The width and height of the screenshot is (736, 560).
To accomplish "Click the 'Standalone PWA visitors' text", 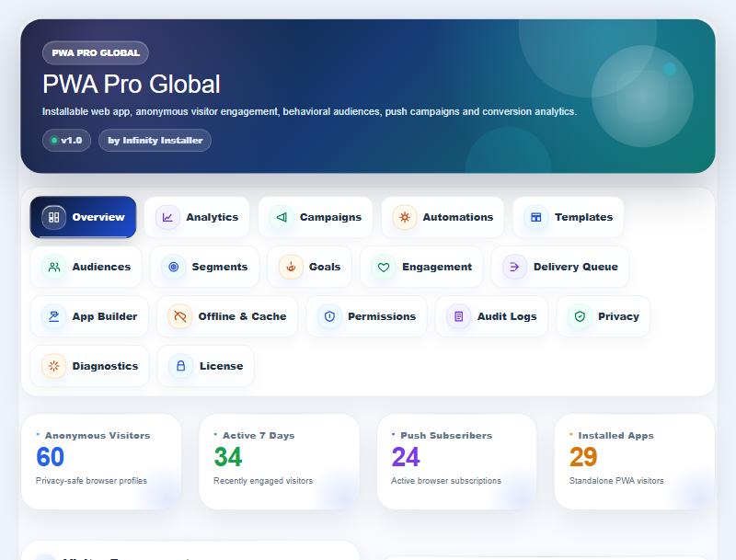I will pyautogui.click(x=616, y=481).
